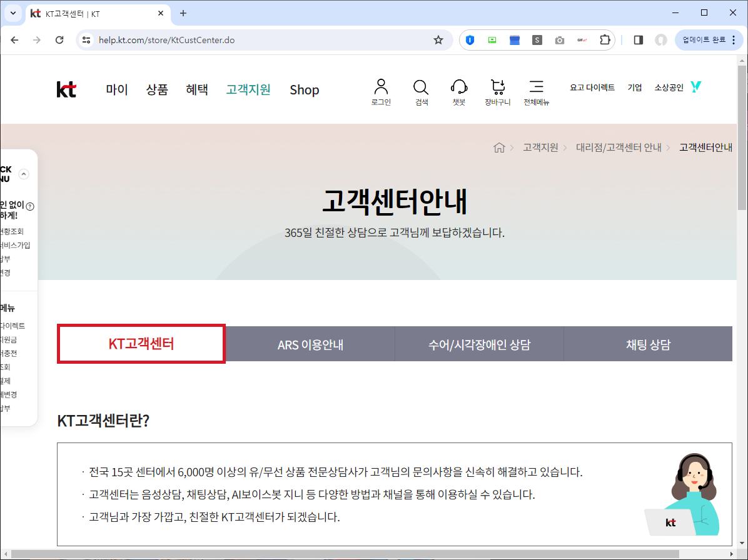Click the teal Y icon next to 소상공인
Viewport: 748px width, 560px height.
695,87
